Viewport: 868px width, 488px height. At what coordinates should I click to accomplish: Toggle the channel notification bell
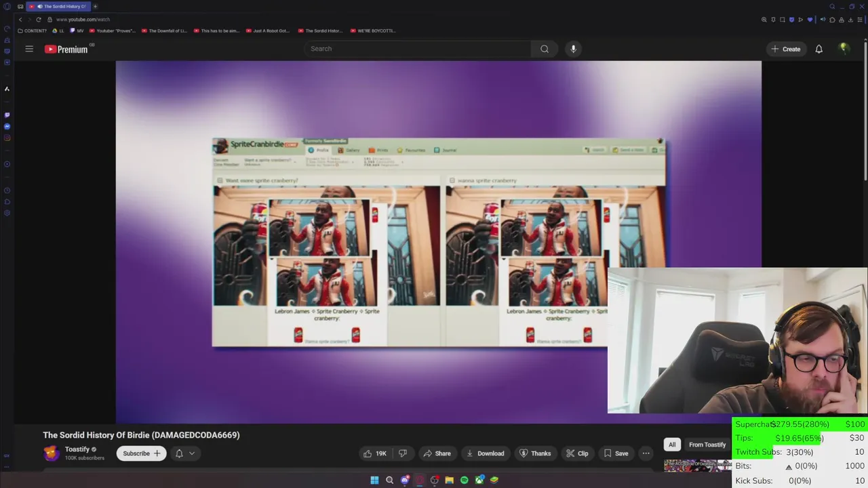[x=179, y=453]
